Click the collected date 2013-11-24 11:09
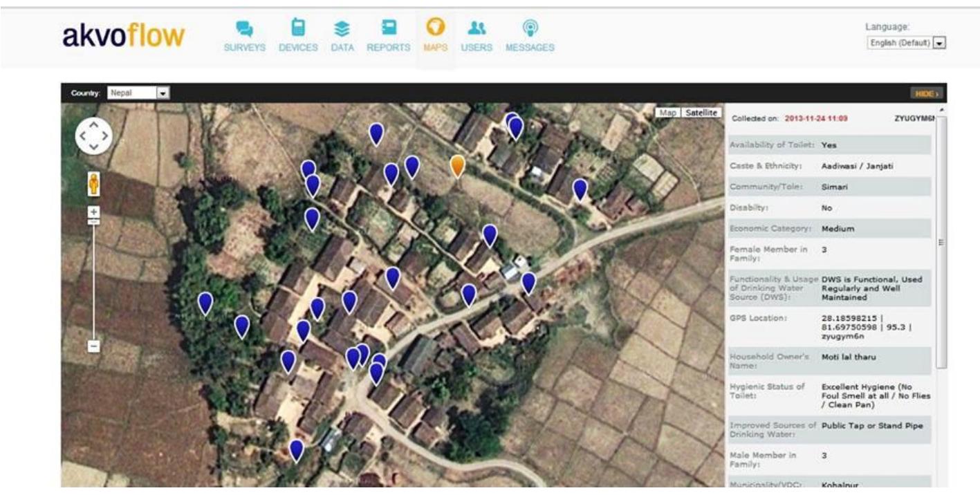This screenshot has width=980, height=495. click(817, 119)
